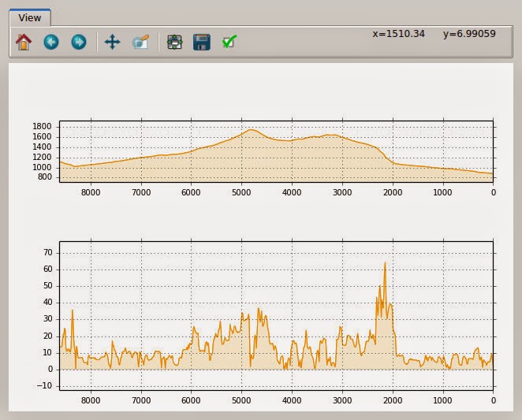
Task: Click the 60 label on lower chart
Action: pyautogui.click(x=48, y=269)
